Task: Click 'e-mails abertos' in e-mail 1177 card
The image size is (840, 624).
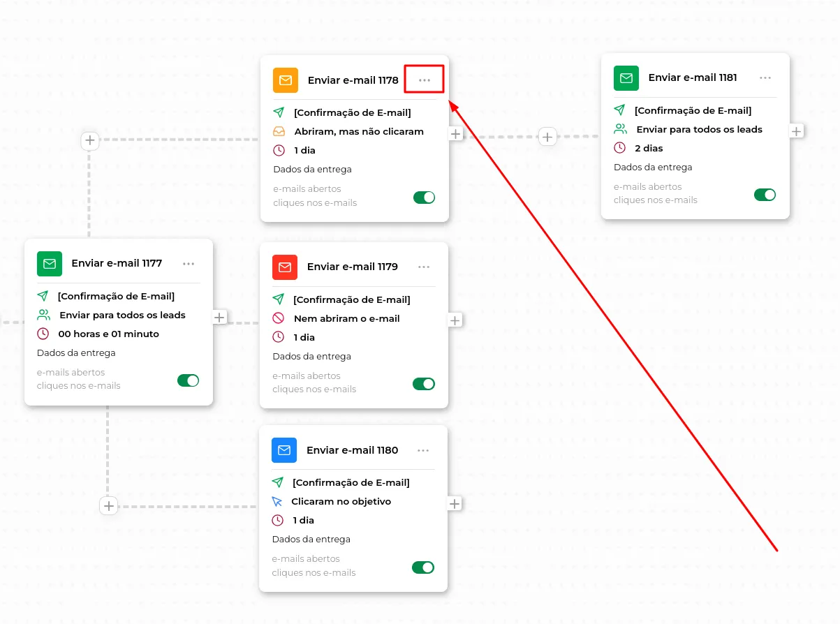Action: (71, 373)
